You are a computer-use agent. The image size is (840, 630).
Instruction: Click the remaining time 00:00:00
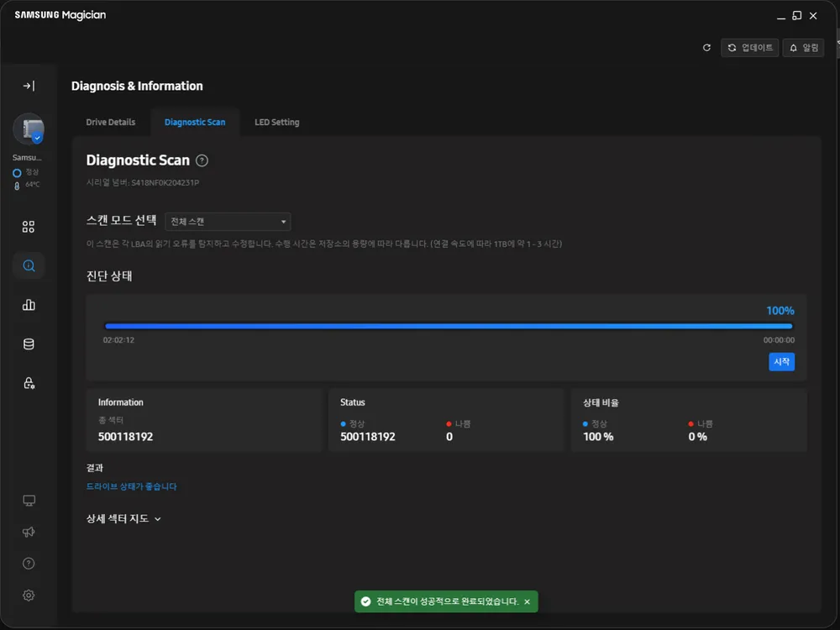coord(779,340)
